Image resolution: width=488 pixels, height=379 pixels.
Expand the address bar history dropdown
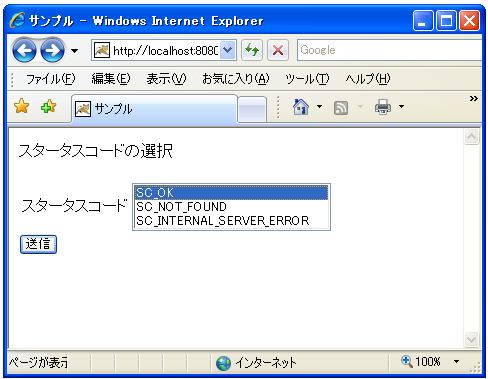(x=228, y=50)
